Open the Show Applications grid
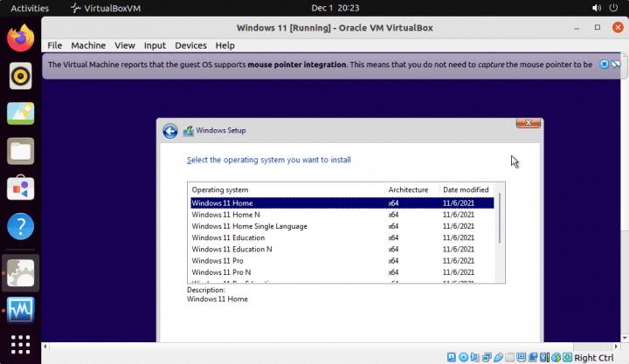The width and height of the screenshot is (629, 364). click(20, 345)
